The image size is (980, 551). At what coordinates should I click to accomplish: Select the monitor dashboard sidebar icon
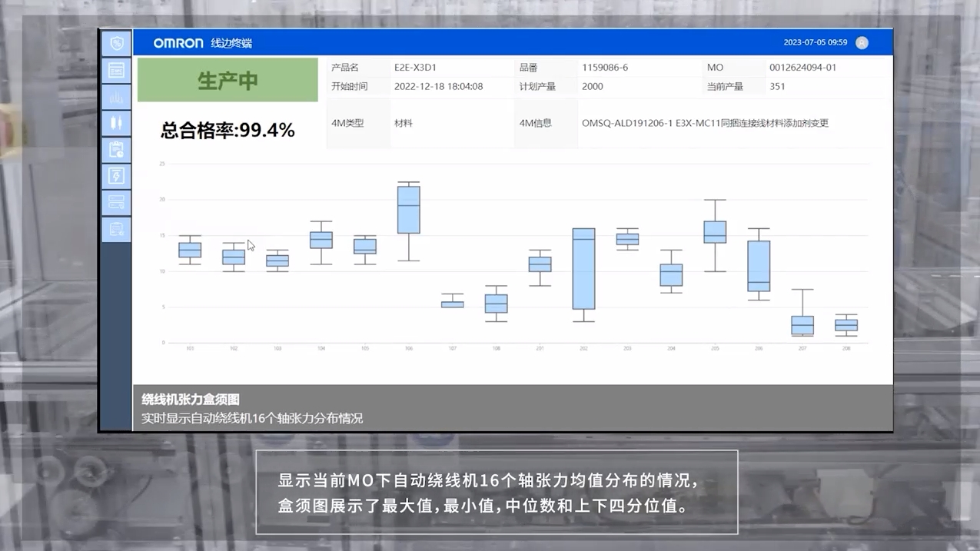pyautogui.click(x=116, y=71)
